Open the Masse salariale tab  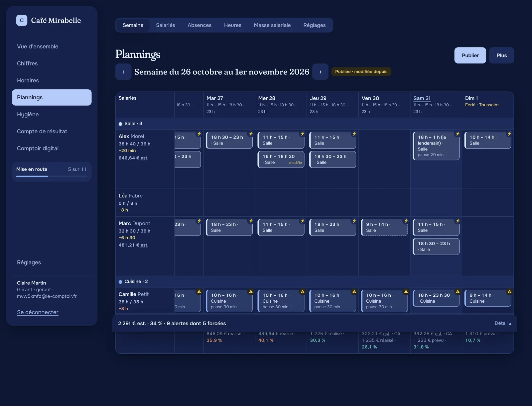pos(272,25)
